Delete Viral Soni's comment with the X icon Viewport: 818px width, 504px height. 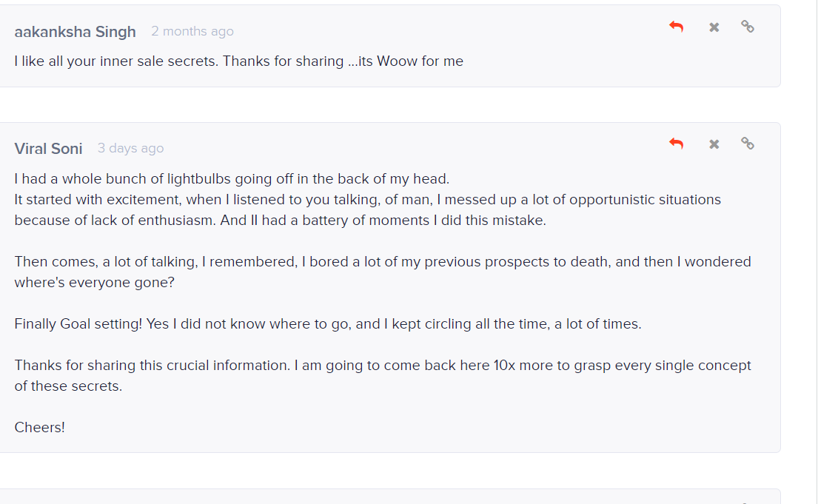coord(714,144)
